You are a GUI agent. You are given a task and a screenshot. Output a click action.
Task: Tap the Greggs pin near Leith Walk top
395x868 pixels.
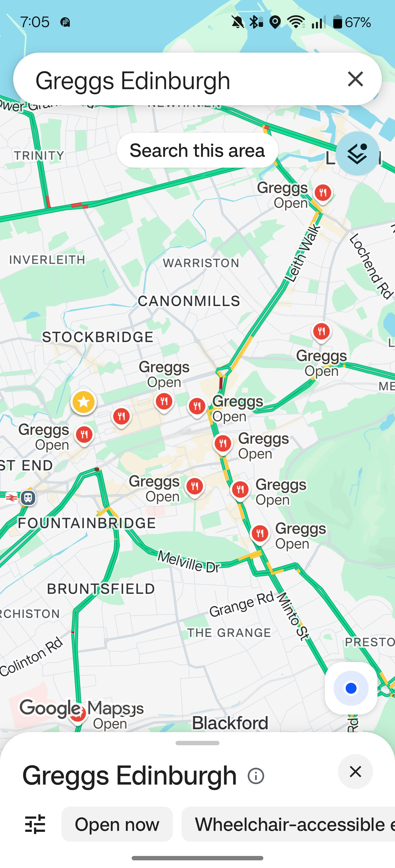pyautogui.click(x=323, y=193)
